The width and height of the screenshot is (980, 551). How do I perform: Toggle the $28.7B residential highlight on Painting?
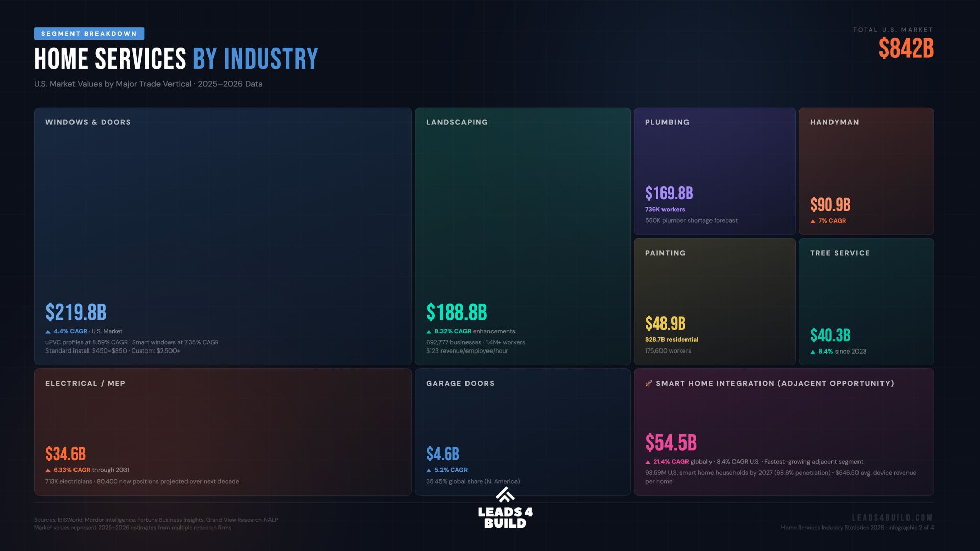coord(671,339)
